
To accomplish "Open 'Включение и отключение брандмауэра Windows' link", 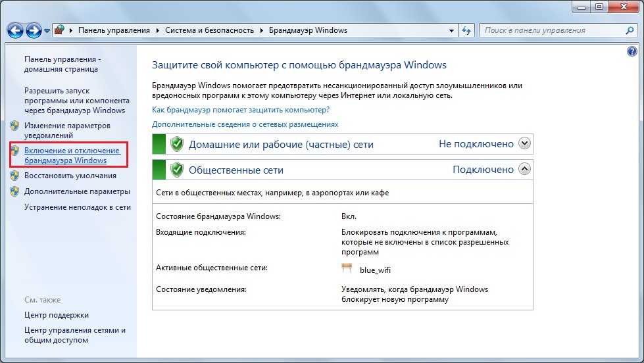I will point(72,155).
